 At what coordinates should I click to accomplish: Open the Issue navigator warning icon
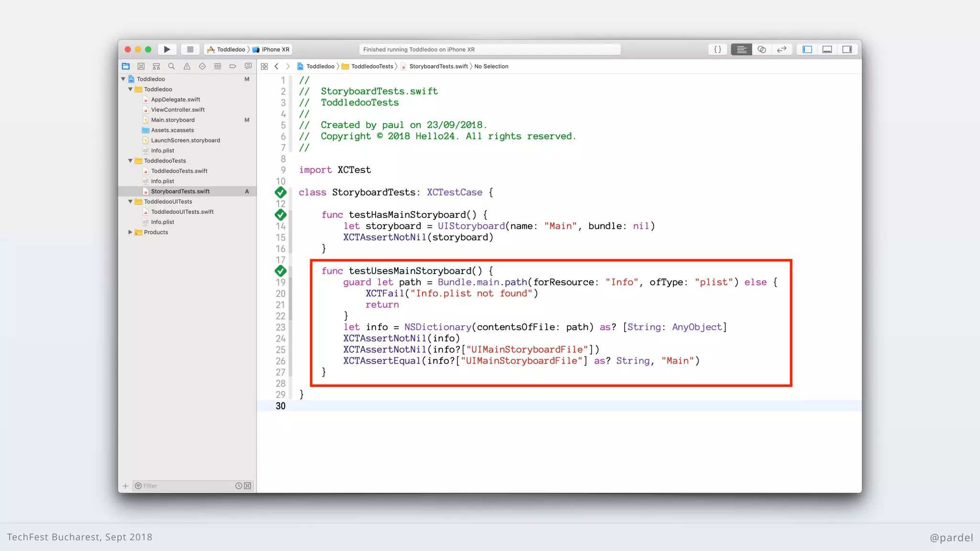[187, 66]
